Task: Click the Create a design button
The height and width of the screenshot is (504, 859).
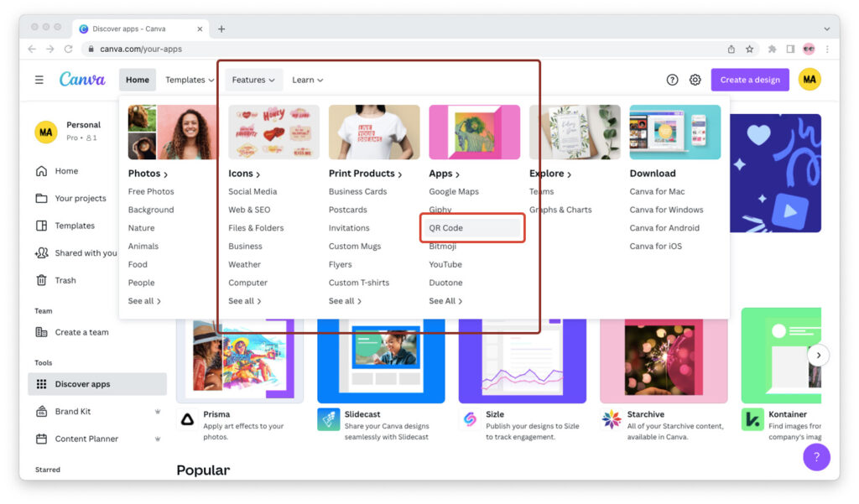Action: pyautogui.click(x=750, y=80)
